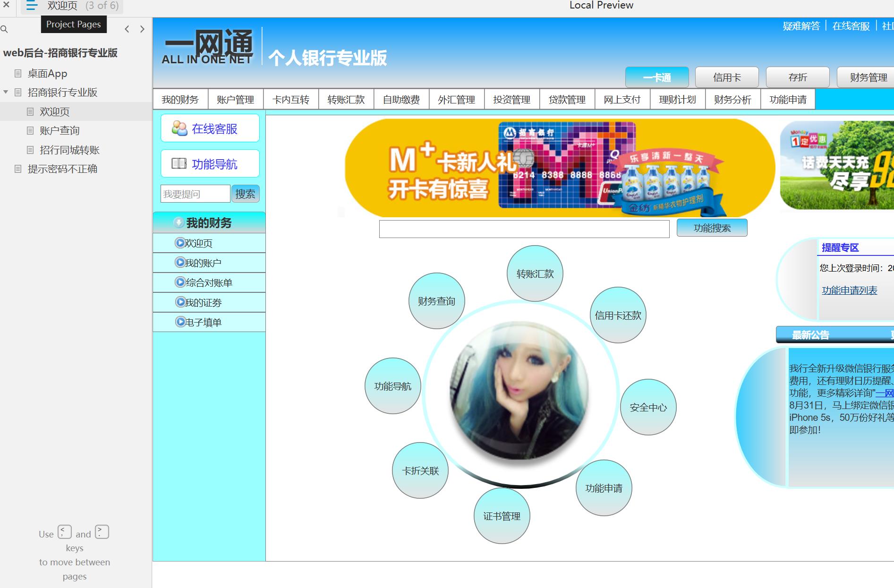Open the 自助缴费 menu
This screenshot has height=588, width=894.
point(401,99)
